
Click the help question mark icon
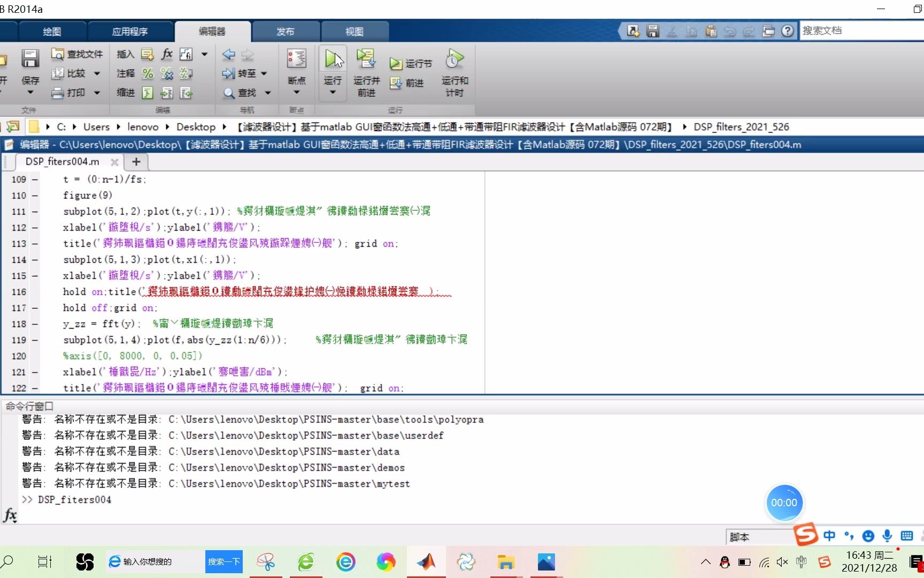point(787,31)
